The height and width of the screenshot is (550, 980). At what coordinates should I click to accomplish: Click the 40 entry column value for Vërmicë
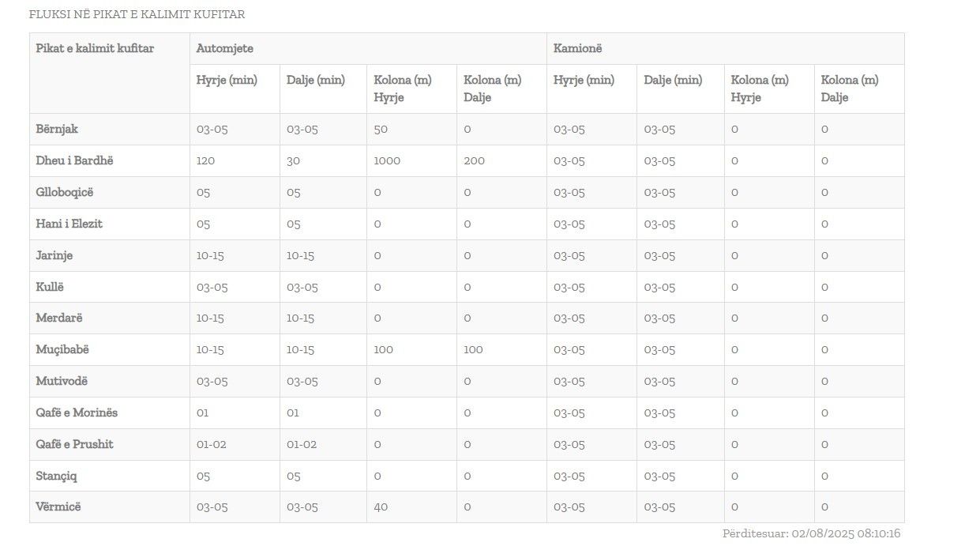(x=381, y=507)
